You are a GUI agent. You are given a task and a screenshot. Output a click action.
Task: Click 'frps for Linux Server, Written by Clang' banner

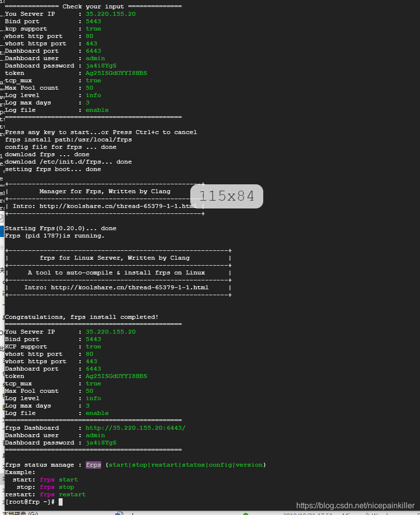115,258
